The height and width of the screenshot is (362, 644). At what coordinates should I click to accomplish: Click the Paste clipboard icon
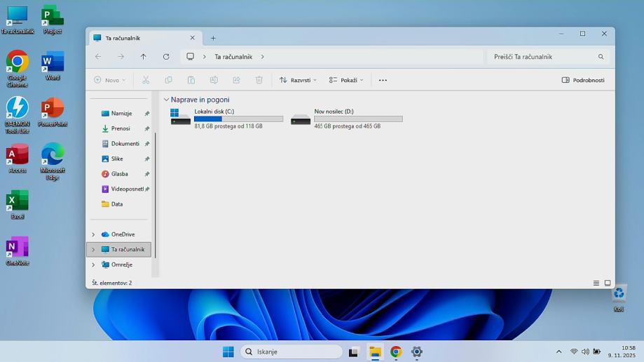point(191,80)
